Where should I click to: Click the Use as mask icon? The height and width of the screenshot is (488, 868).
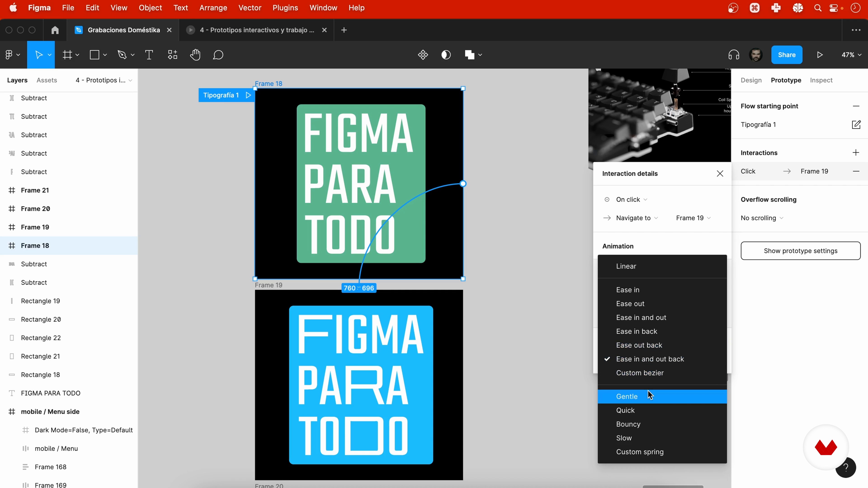click(x=446, y=54)
